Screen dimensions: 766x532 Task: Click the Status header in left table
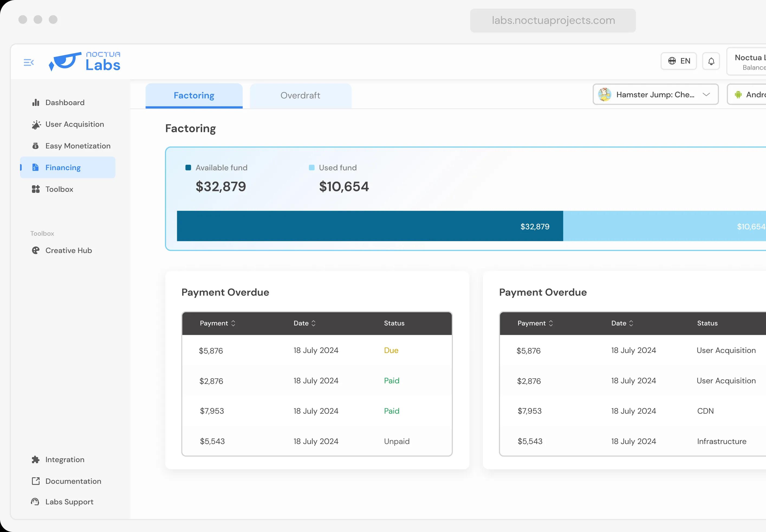coord(394,323)
